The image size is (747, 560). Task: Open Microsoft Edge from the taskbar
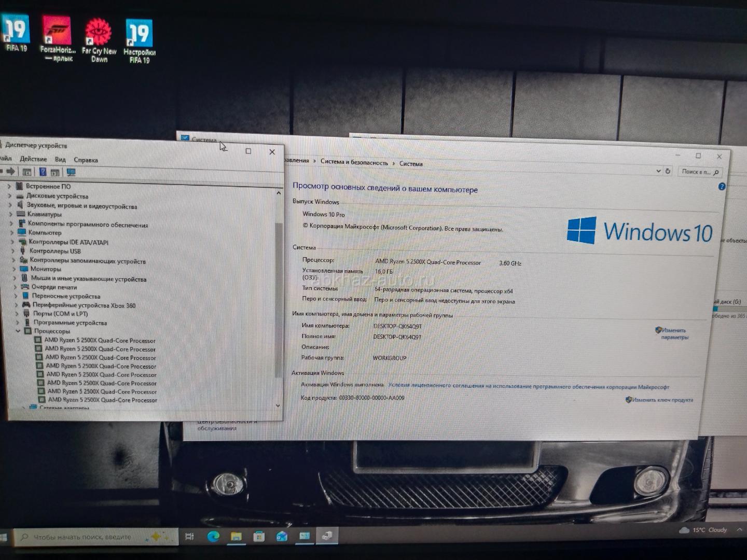[x=213, y=537]
